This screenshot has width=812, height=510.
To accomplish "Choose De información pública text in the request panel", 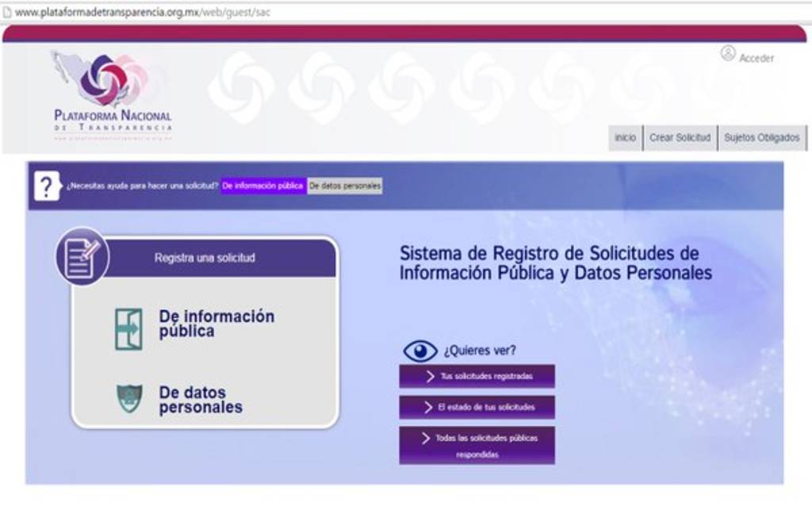I will pos(216,324).
